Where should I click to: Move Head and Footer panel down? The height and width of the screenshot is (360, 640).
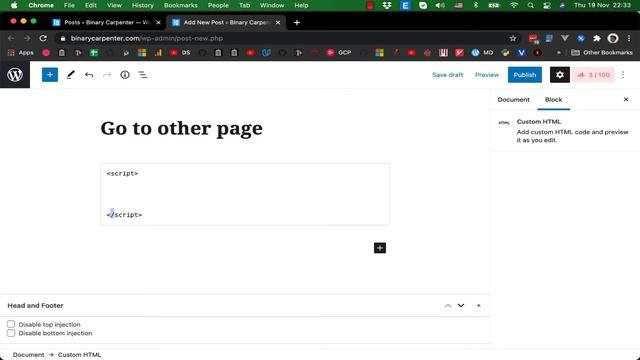point(461,305)
